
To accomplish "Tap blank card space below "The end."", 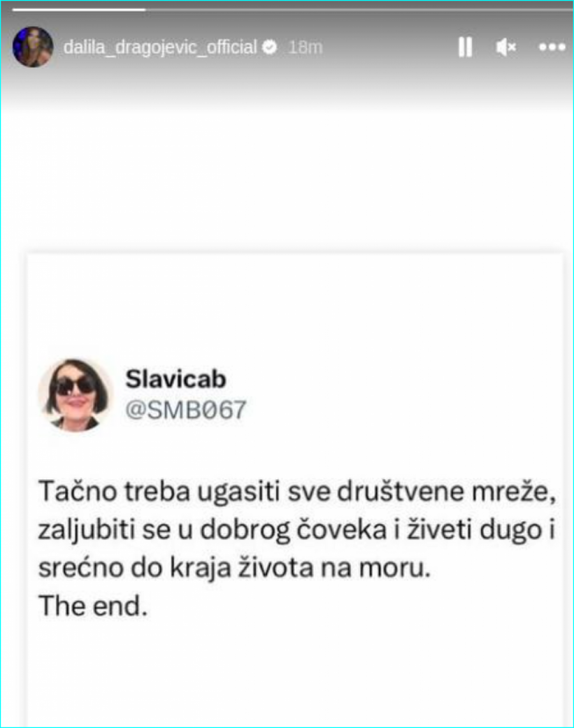I will pos(295,673).
